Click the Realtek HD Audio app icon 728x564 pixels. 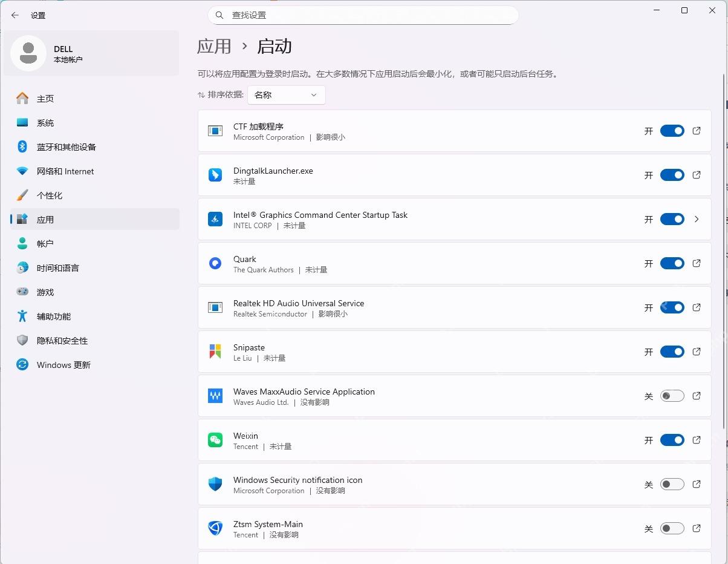pos(215,307)
